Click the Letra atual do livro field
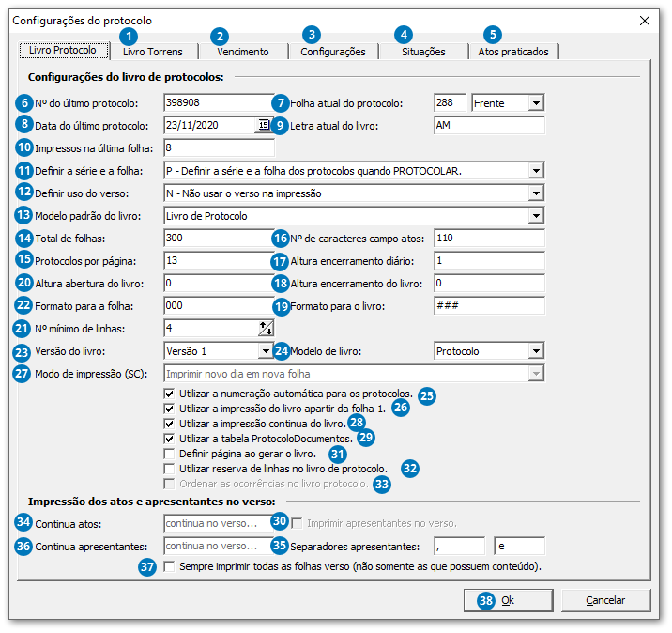672x633 pixels. tap(489, 125)
